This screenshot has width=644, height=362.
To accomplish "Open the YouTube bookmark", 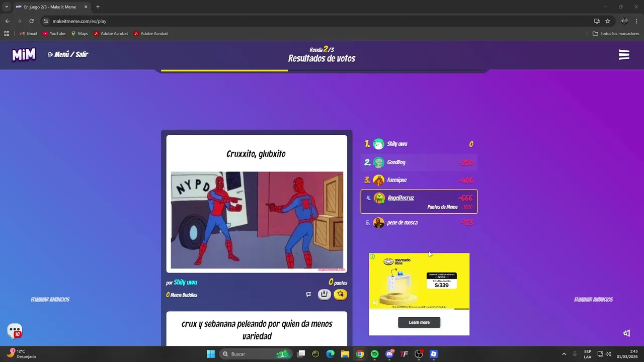I will [54, 34].
